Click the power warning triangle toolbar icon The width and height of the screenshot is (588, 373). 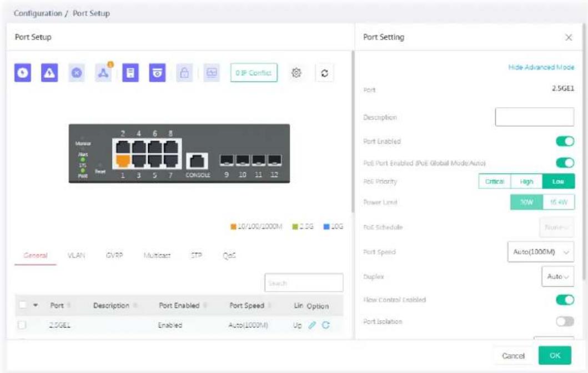click(x=49, y=73)
